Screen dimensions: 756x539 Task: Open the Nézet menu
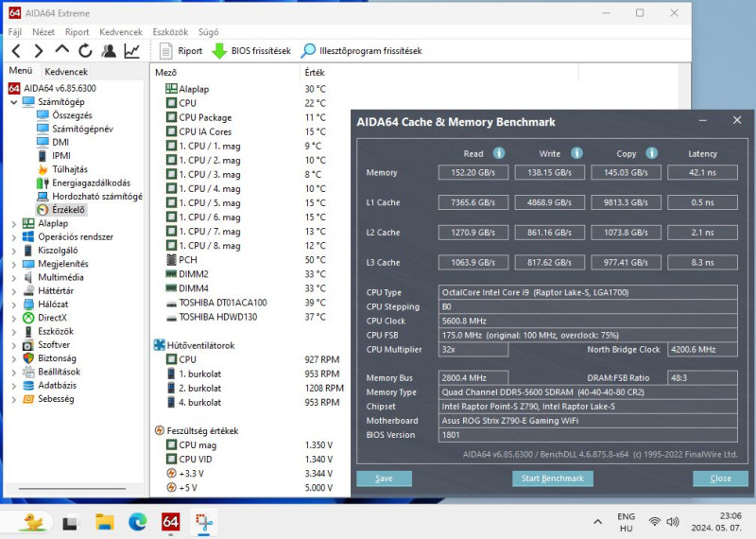click(x=43, y=32)
